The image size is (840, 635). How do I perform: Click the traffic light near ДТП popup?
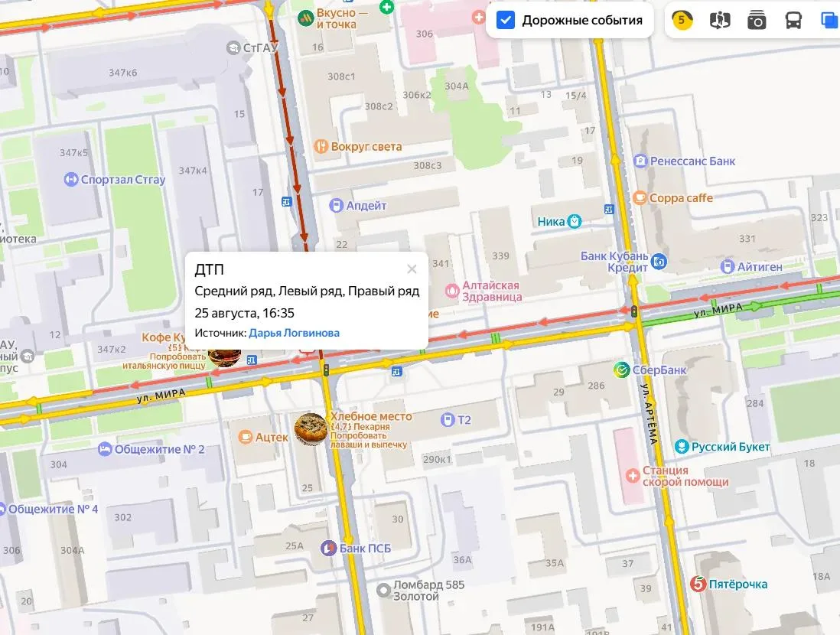(x=326, y=370)
